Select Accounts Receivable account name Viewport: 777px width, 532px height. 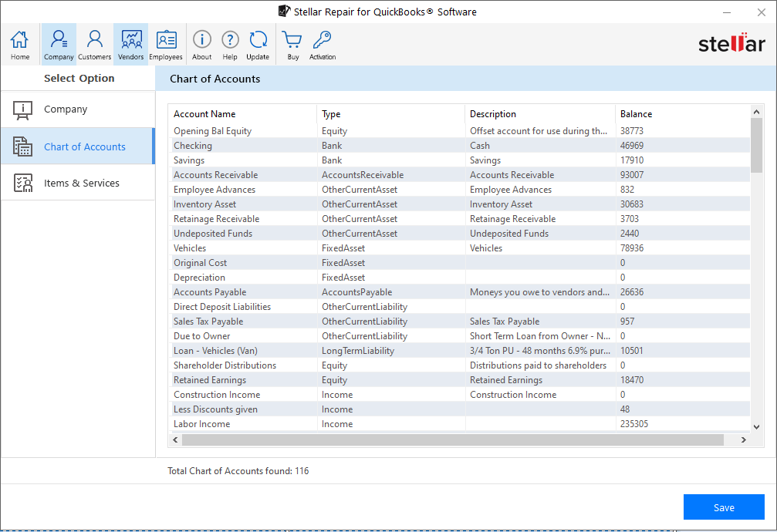click(215, 175)
